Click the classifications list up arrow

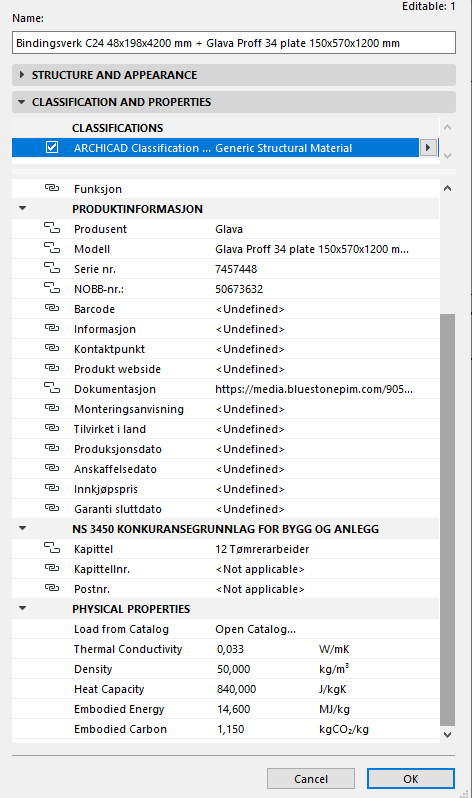click(x=448, y=128)
